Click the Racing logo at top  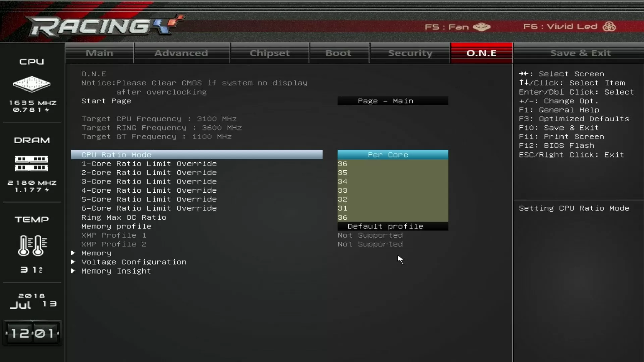pos(104,26)
